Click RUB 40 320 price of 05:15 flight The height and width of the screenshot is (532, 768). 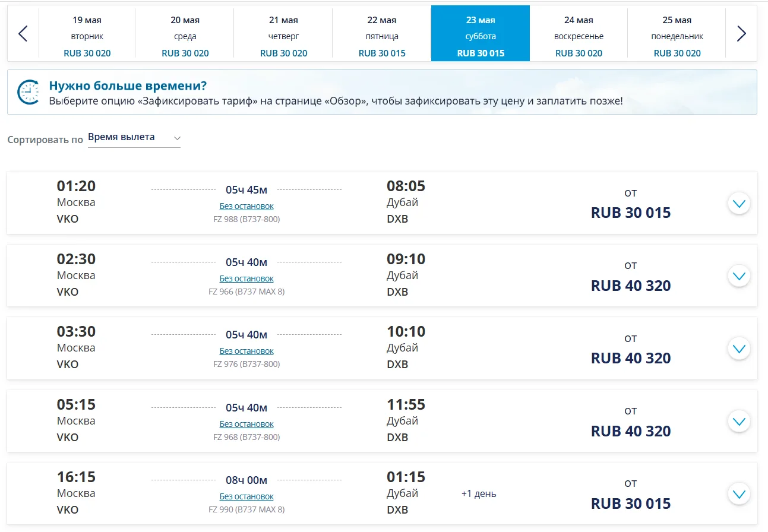tap(631, 431)
